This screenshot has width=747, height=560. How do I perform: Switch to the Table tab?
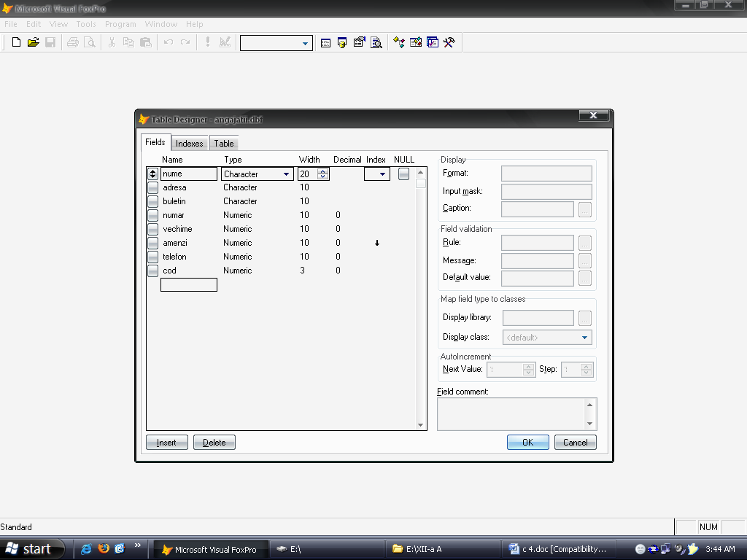[x=224, y=144]
